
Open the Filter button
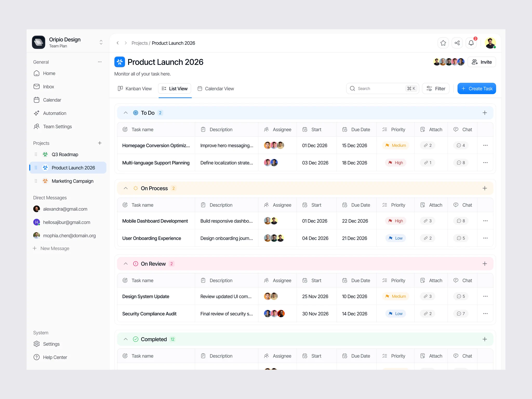436,89
